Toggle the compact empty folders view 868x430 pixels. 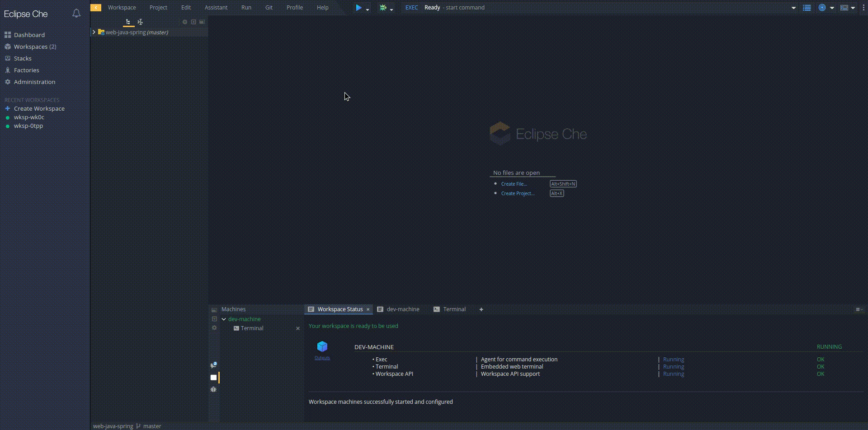(x=140, y=22)
